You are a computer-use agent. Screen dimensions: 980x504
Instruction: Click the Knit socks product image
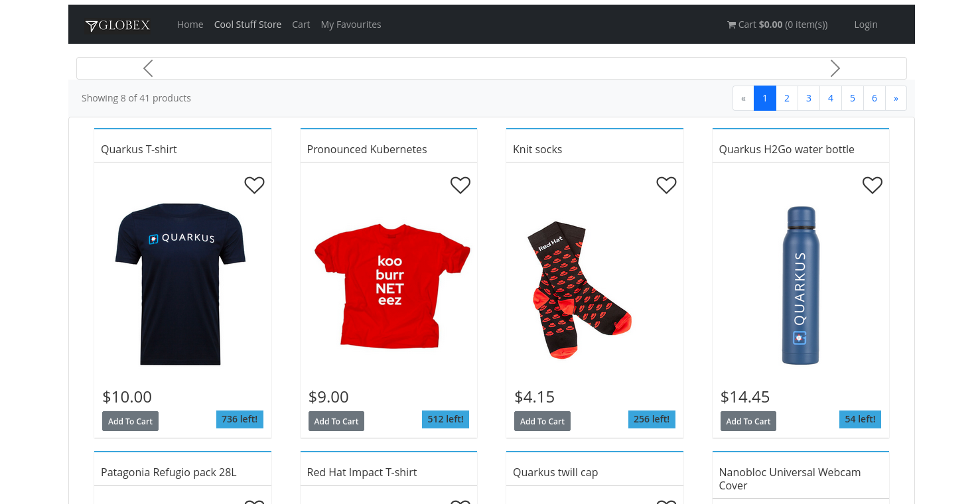click(579, 290)
